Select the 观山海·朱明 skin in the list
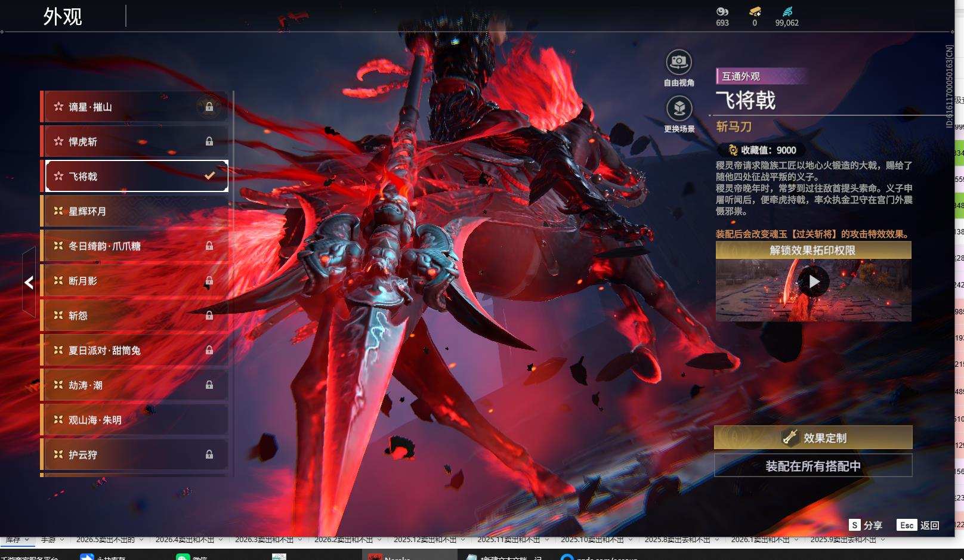The image size is (964, 560). click(135, 420)
